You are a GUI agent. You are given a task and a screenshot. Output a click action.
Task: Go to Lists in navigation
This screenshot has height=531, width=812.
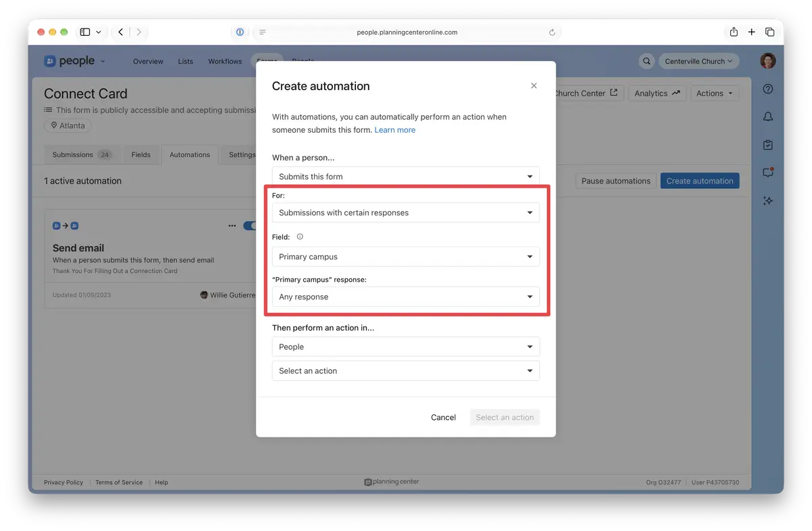(x=185, y=61)
